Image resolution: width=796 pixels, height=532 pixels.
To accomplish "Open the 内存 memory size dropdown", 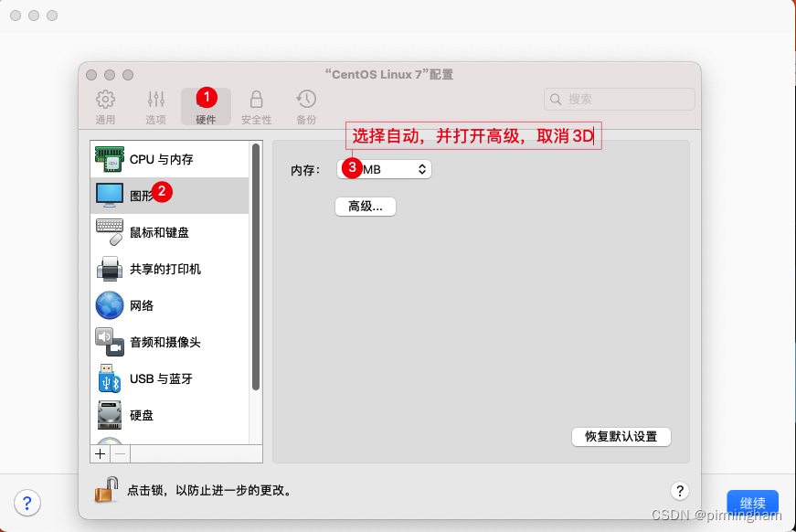I will [385, 169].
